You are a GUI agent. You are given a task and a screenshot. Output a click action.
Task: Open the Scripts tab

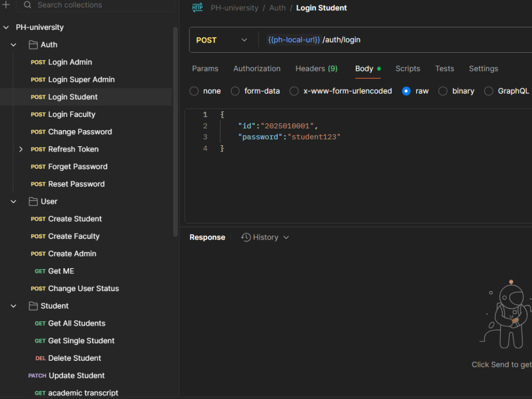(408, 69)
